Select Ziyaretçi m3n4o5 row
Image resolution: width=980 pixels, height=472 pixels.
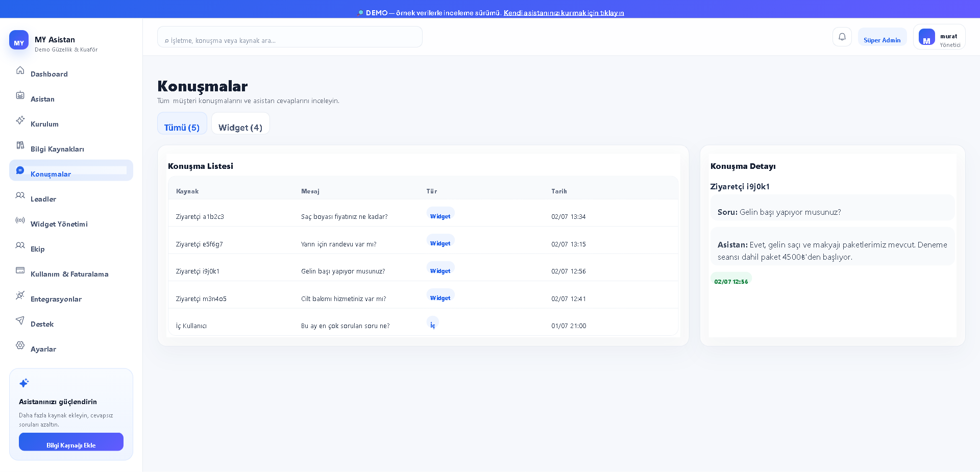[x=423, y=295]
